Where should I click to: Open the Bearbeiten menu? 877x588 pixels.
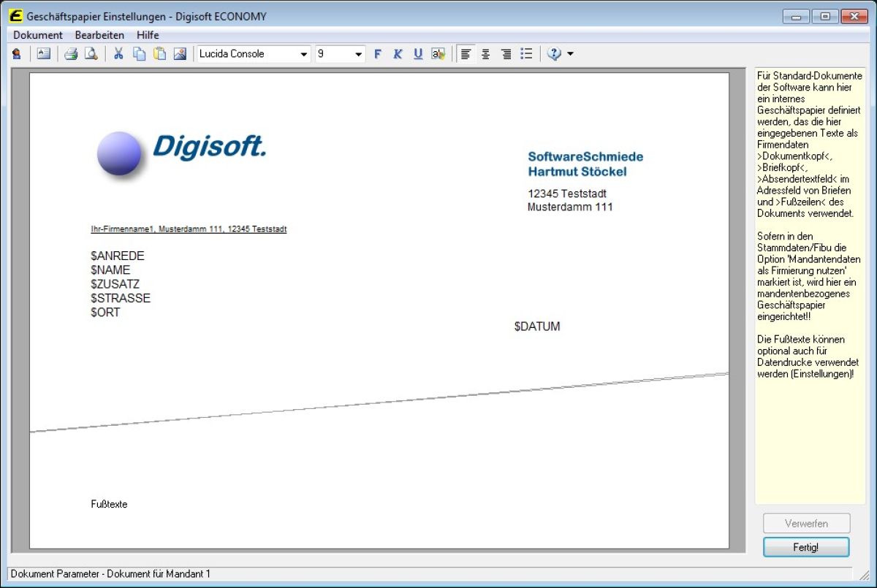click(99, 35)
